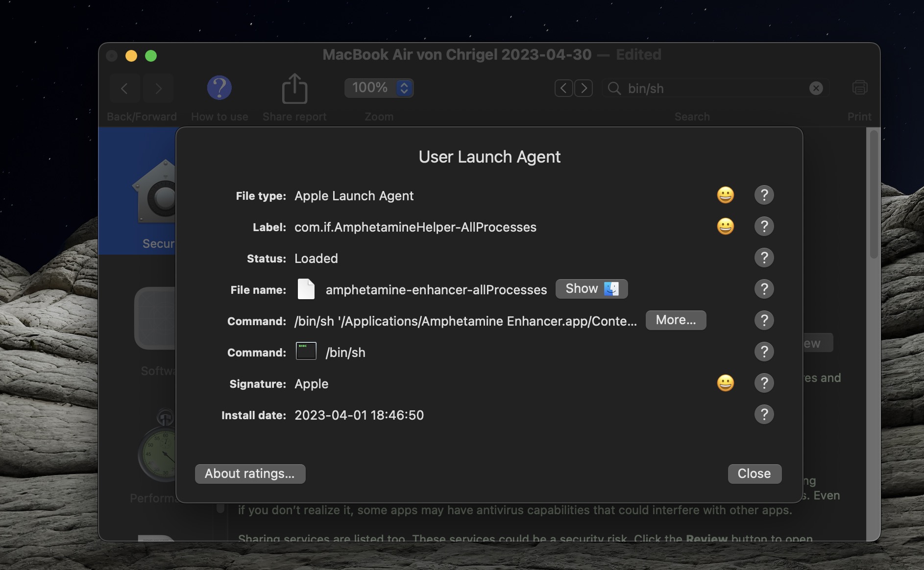Click the file name amphetamine-enhancer-allProcesses
Image resolution: width=924 pixels, height=570 pixels.
pyautogui.click(x=437, y=290)
